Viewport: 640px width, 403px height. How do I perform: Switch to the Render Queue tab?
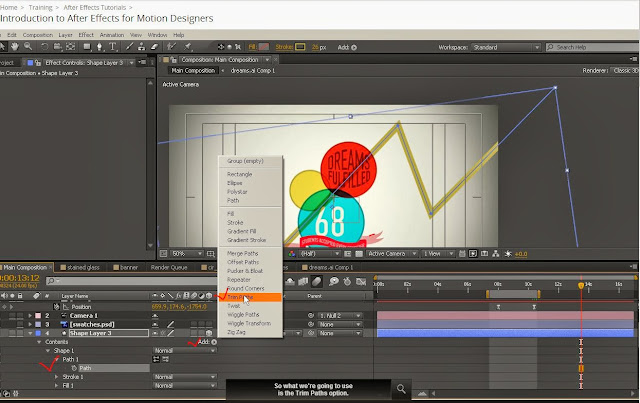click(x=169, y=267)
